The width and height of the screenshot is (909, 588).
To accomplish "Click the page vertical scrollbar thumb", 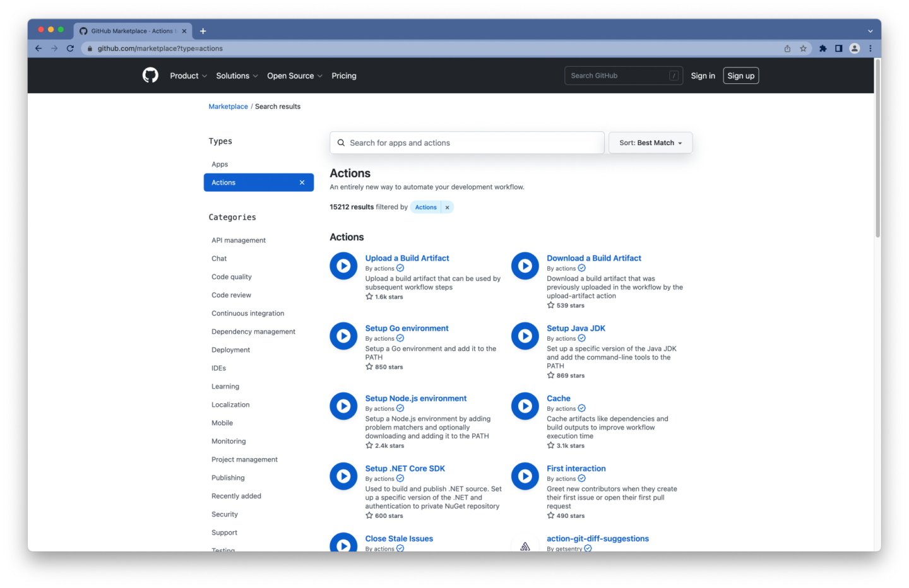I will tap(877, 148).
